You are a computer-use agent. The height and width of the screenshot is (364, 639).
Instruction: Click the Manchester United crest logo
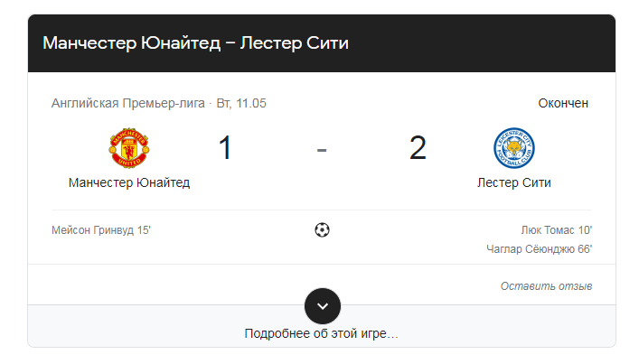pos(128,148)
